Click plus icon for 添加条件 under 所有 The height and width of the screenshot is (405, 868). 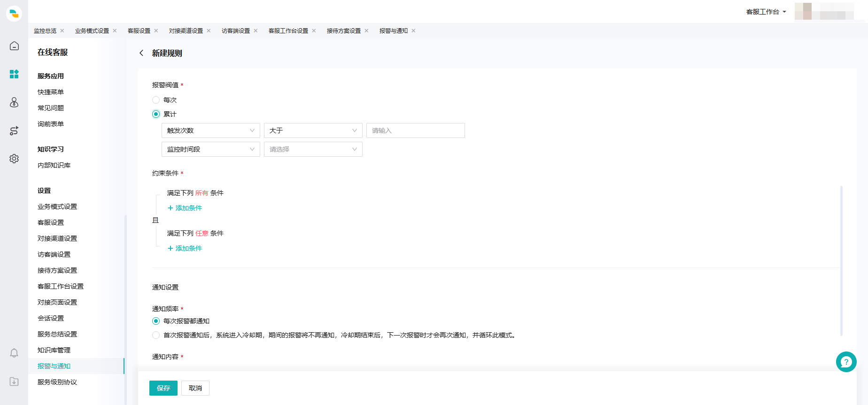[x=170, y=208]
